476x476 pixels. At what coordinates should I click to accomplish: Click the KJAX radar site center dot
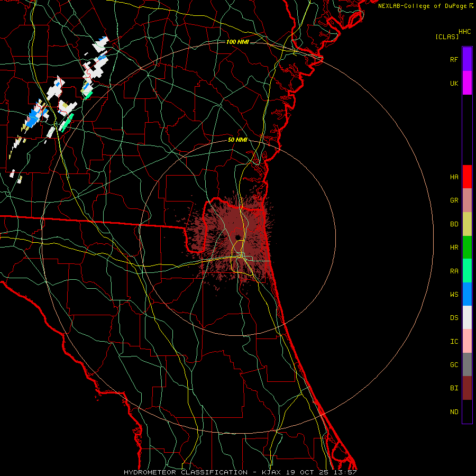click(x=237, y=237)
